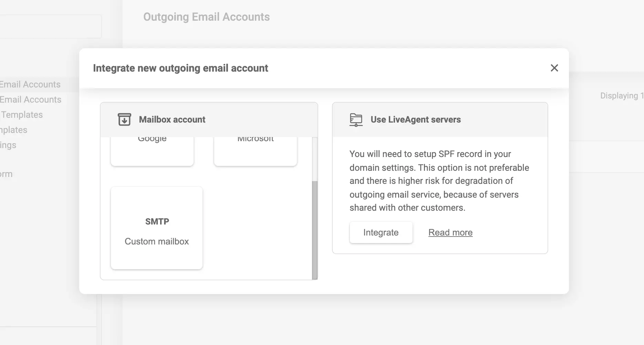The height and width of the screenshot is (345, 644).
Task: Open the Settings sidebar item
Action: click(x=8, y=145)
